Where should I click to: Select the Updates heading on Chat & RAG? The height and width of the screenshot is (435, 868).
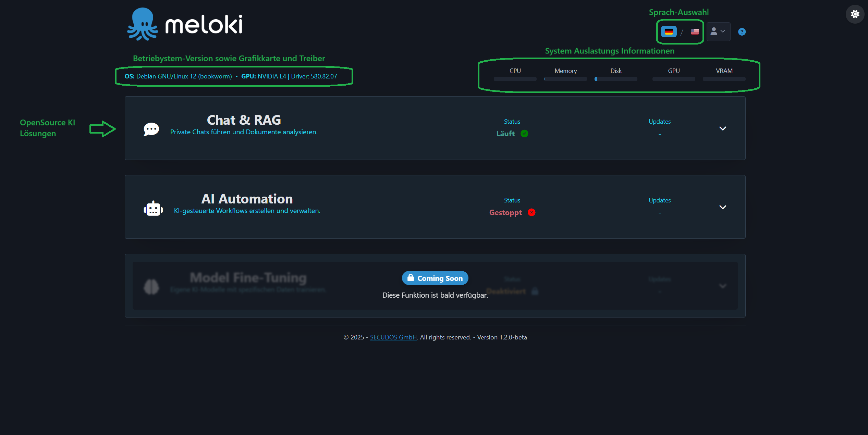click(x=659, y=121)
